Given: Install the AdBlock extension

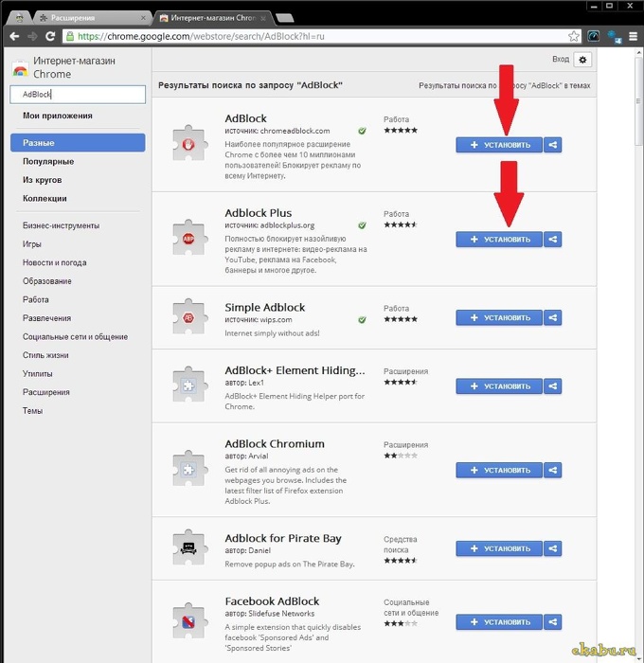Looking at the screenshot, I should coord(499,145).
